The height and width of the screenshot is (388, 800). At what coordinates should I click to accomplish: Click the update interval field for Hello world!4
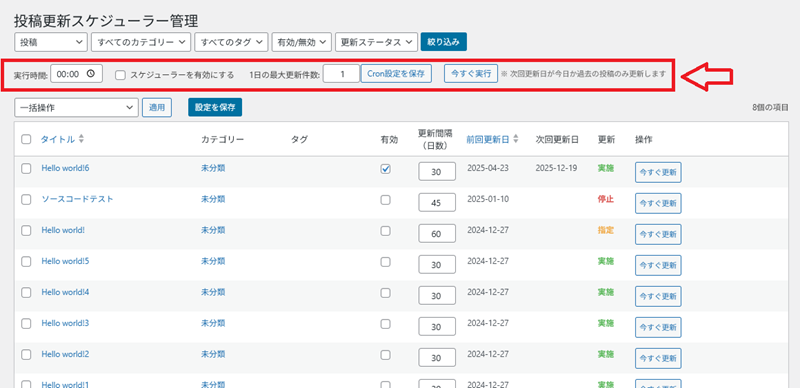437,296
